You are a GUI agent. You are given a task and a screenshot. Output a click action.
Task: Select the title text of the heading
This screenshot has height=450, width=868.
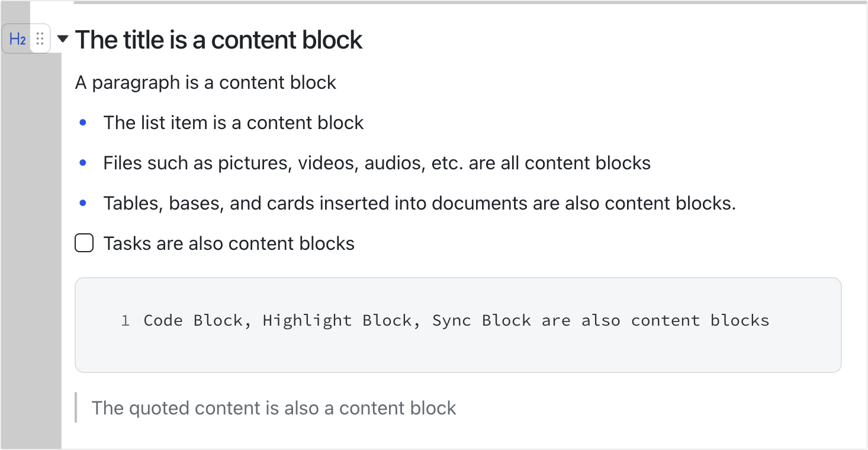point(218,39)
